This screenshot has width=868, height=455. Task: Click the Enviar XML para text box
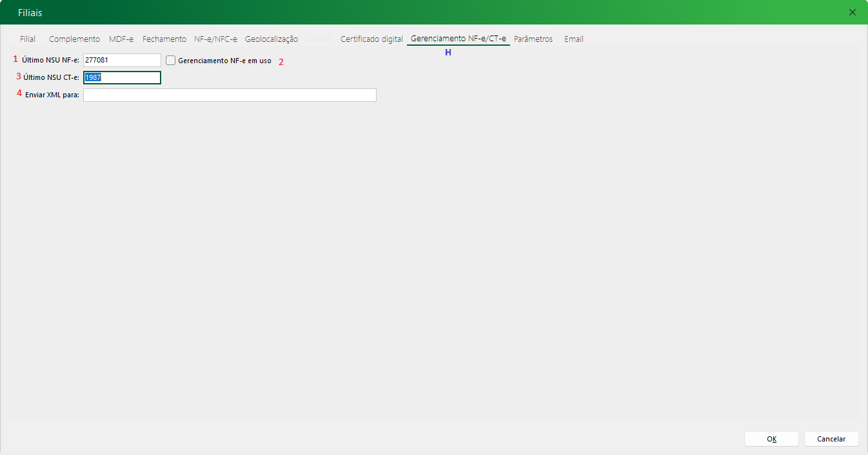point(230,95)
